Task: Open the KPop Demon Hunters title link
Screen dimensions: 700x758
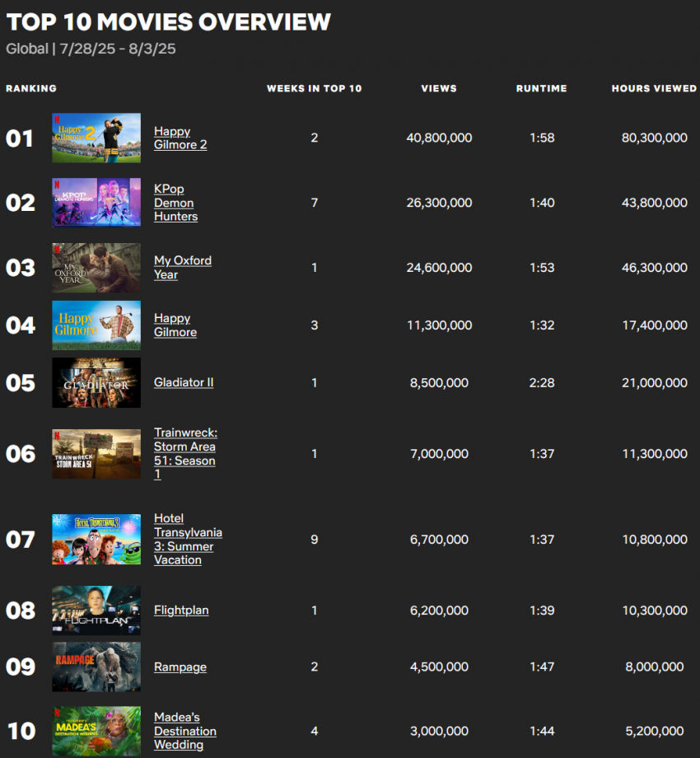Action: point(175,203)
